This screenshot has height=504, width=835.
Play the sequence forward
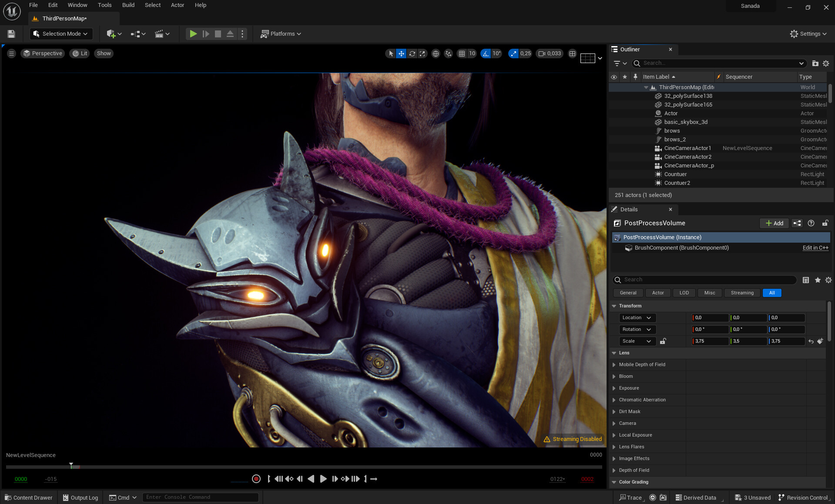(x=323, y=479)
